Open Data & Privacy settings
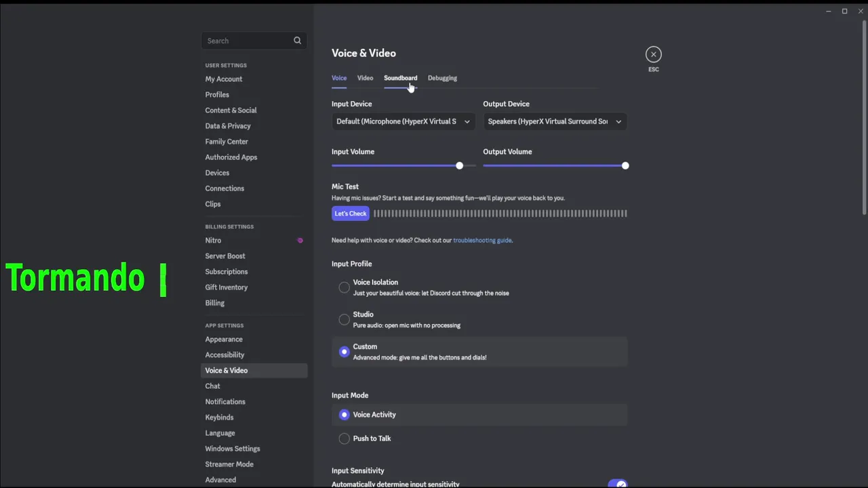Screen dimensions: 868x488 coord(228,126)
